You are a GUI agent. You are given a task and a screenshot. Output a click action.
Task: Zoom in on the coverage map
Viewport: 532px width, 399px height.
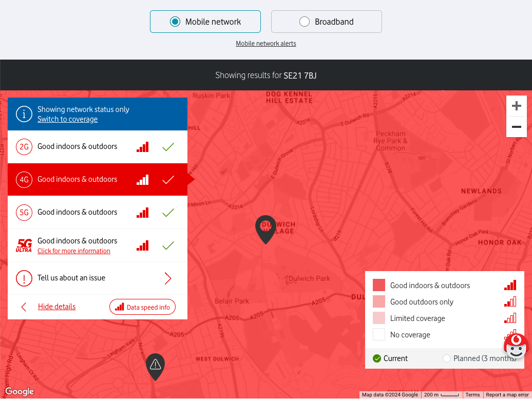(x=516, y=106)
